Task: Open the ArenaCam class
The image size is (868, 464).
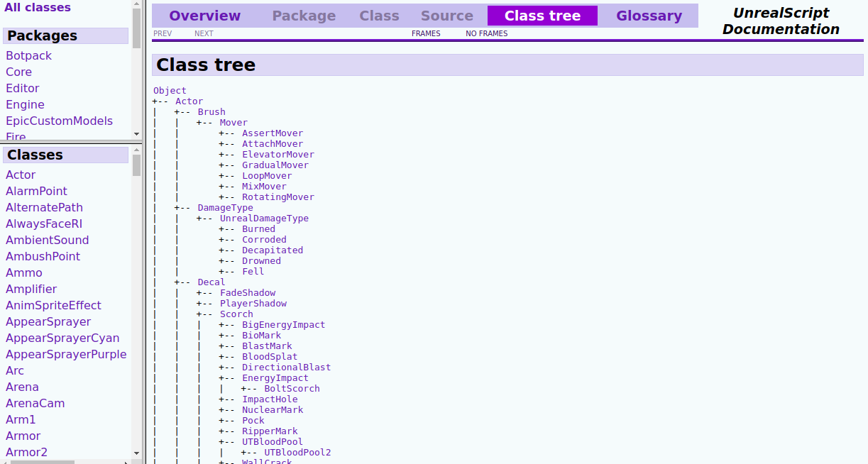Action: pyautogui.click(x=35, y=403)
